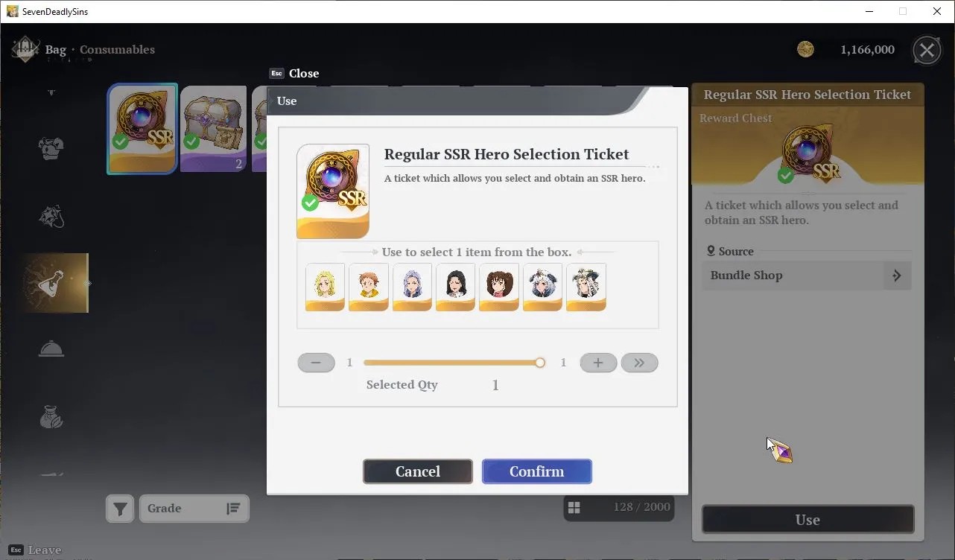955x560 pixels.
Task: Open the gem materials category in sidebar
Action: click(x=51, y=216)
